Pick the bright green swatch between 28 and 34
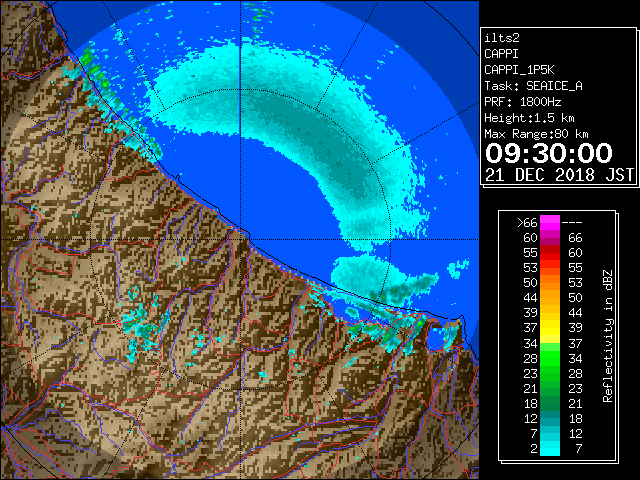This screenshot has width=640, height=480. coord(550,358)
